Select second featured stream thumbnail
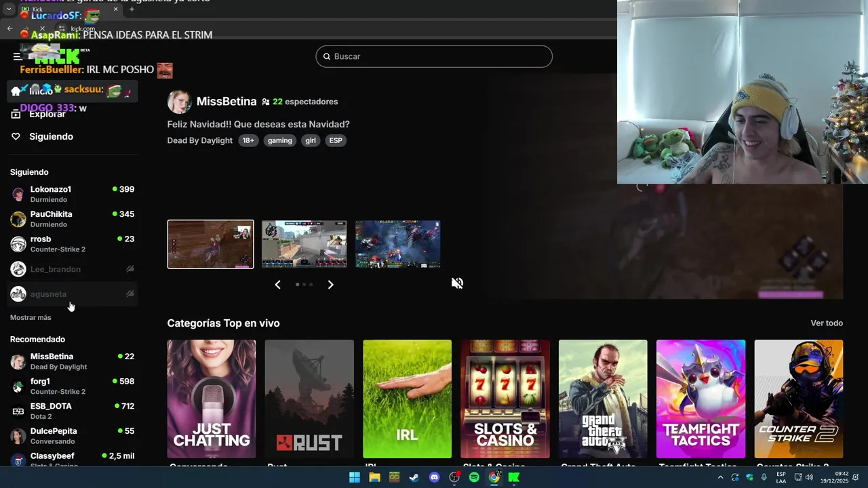This screenshot has height=488, width=868. pyautogui.click(x=304, y=244)
